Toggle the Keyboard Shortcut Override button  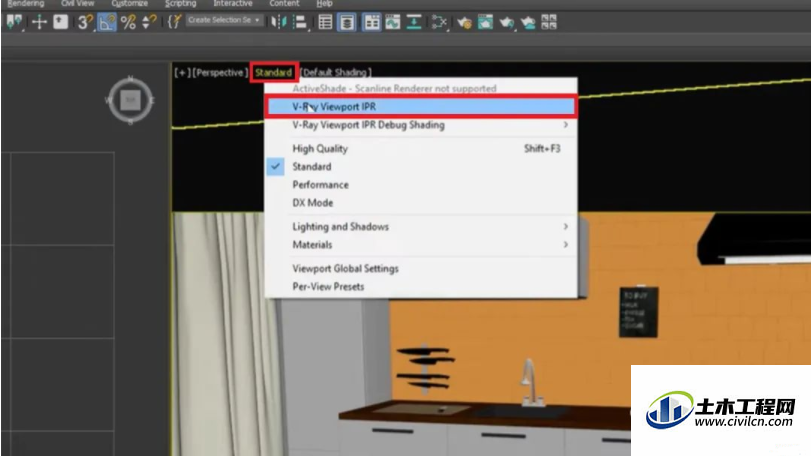coord(61,22)
